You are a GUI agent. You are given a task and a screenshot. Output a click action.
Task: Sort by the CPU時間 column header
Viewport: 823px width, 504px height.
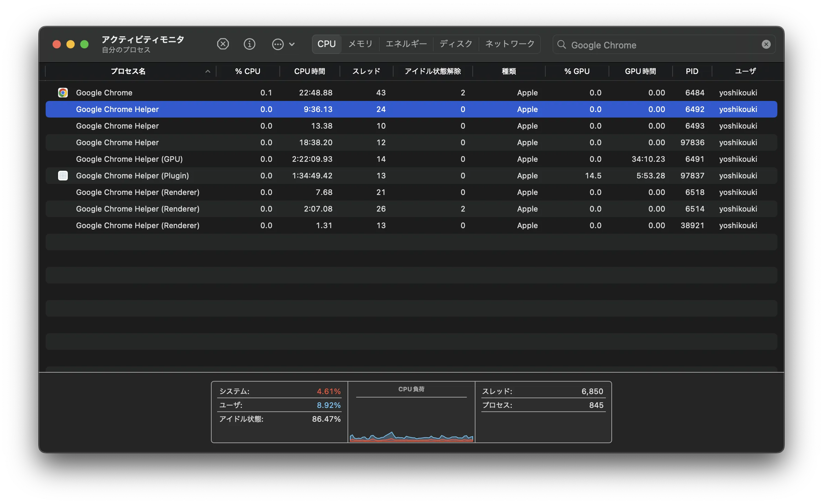point(309,72)
